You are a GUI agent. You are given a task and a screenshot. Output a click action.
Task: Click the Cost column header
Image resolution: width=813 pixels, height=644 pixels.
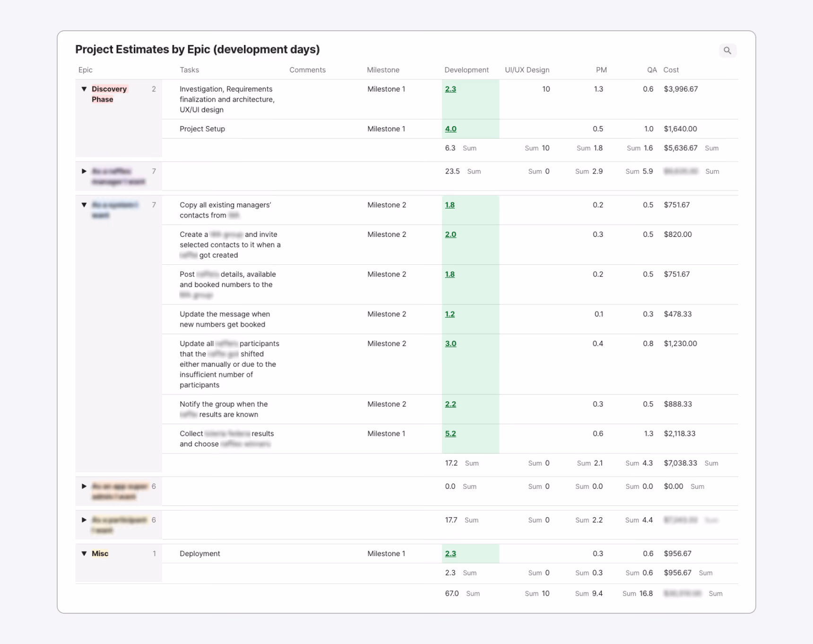click(671, 70)
